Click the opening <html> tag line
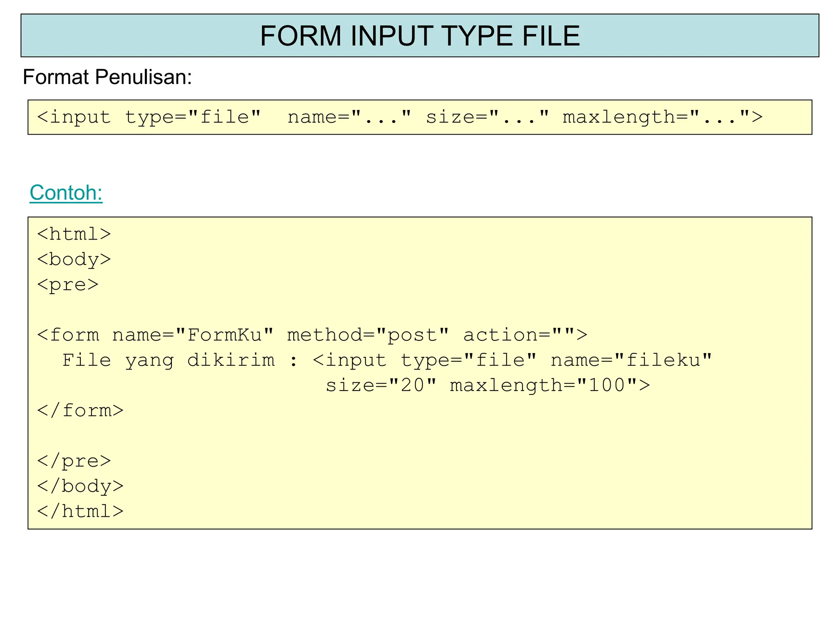 coord(74,234)
